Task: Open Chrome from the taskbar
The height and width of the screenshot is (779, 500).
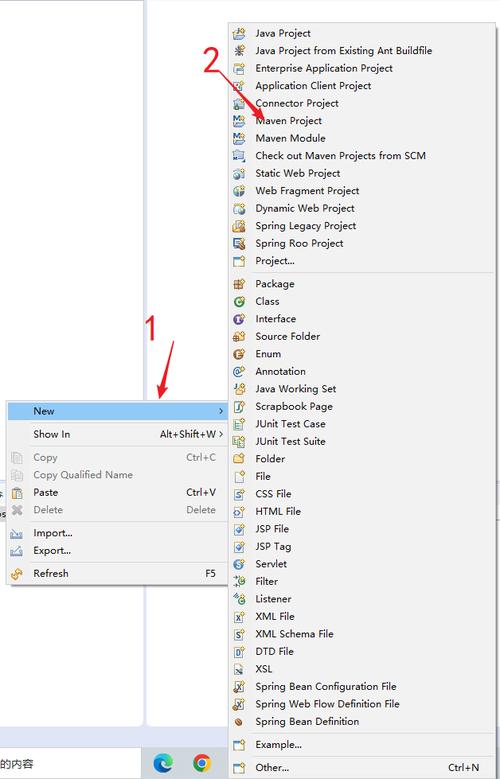Action: click(x=202, y=763)
